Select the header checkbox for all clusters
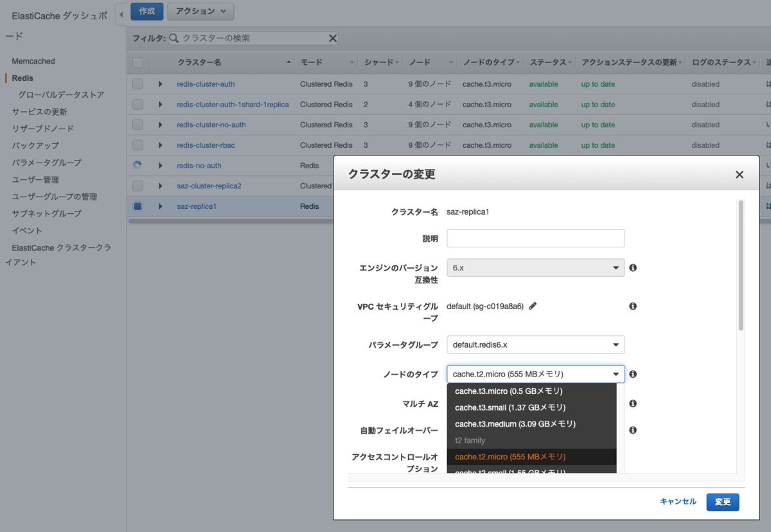 pos(137,62)
